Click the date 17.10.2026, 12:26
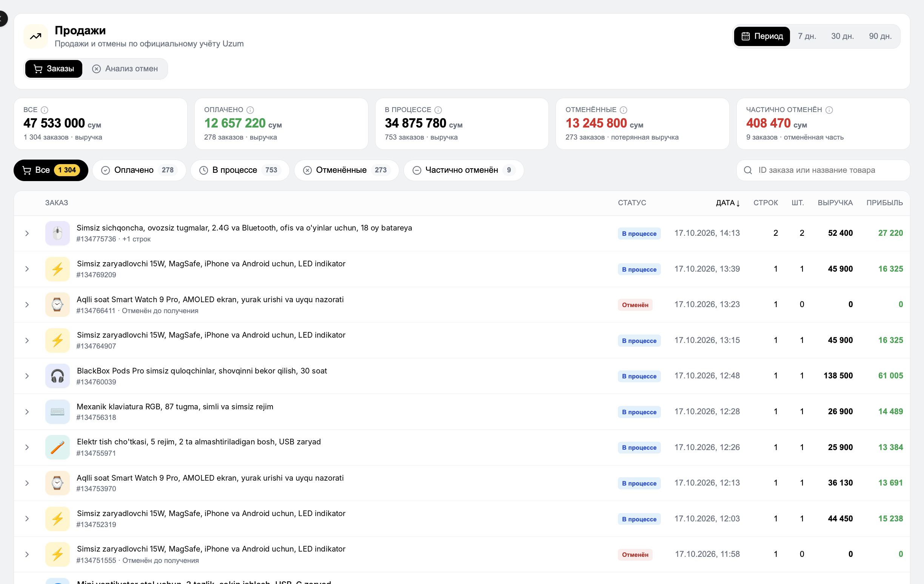The width and height of the screenshot is (924, 584). click(x=707, y=447)
